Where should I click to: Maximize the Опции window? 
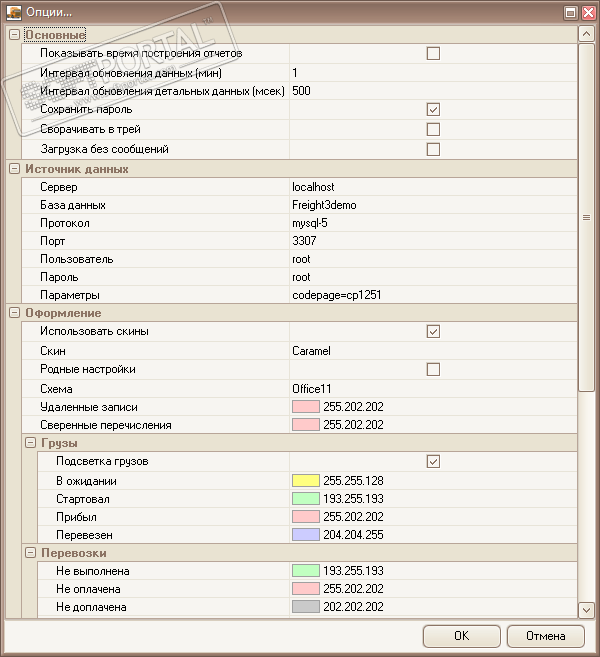click(570, 13)
